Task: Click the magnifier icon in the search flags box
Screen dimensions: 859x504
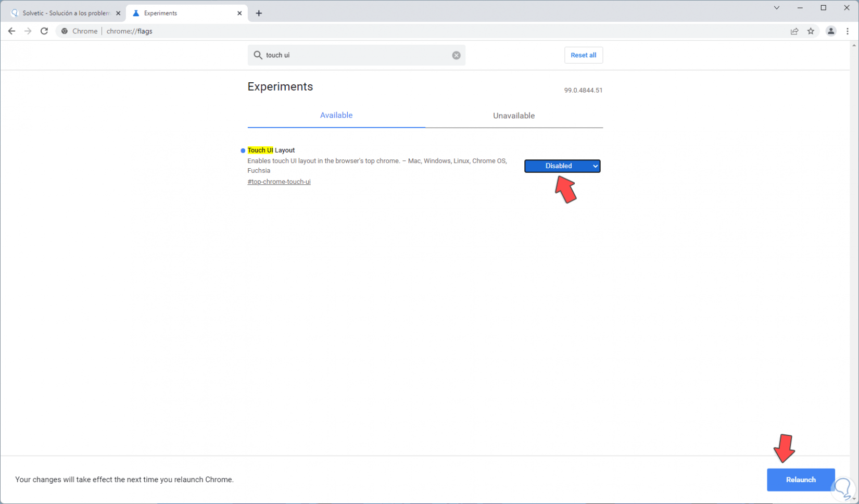Action: 258,55
